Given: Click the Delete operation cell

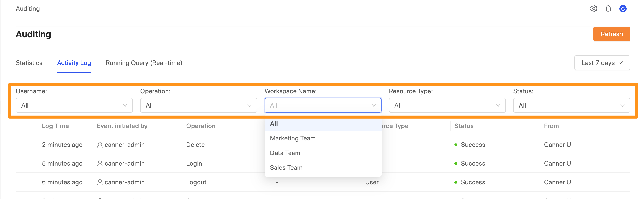Looking at the screenshot, I should 195,145.
